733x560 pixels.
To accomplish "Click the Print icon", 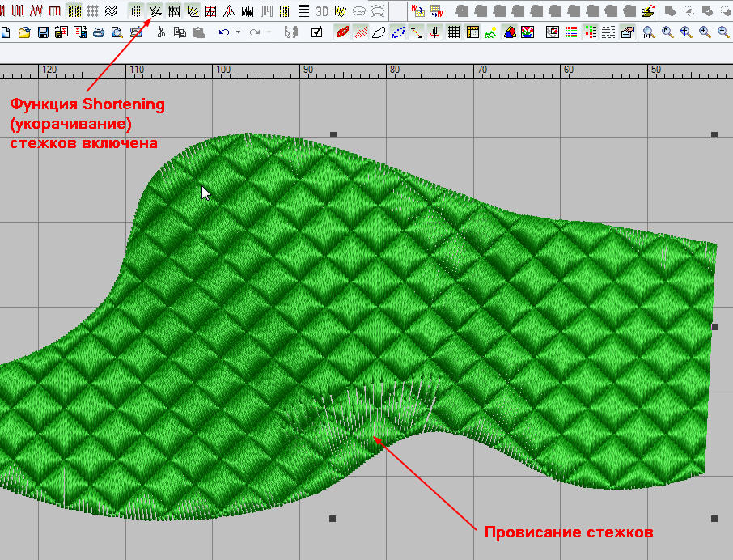I will [x=99, y=32].
